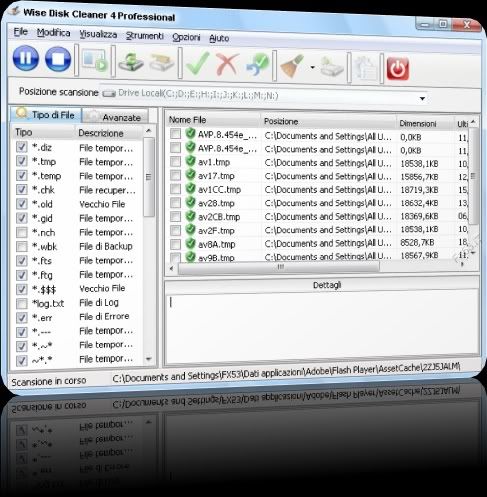This screenshot has width=487, height=497.
Task: Tick checkbox for av1CC.tmp file
Action: pos(175,189)
